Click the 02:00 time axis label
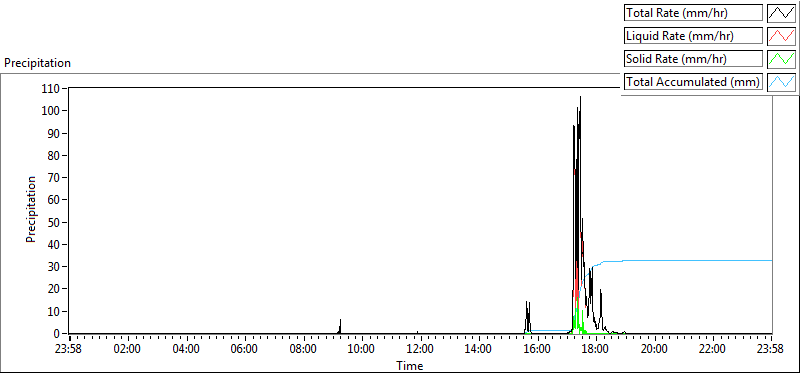The image size is (800, 373). [x=128, y=349]
